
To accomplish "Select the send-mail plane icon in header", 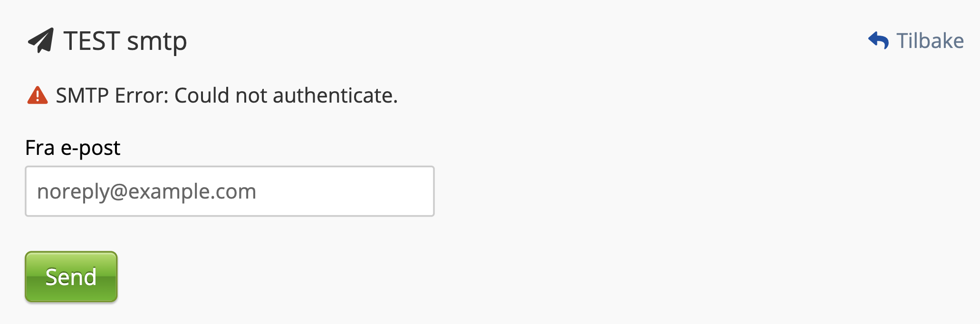I will pos(41,40).
